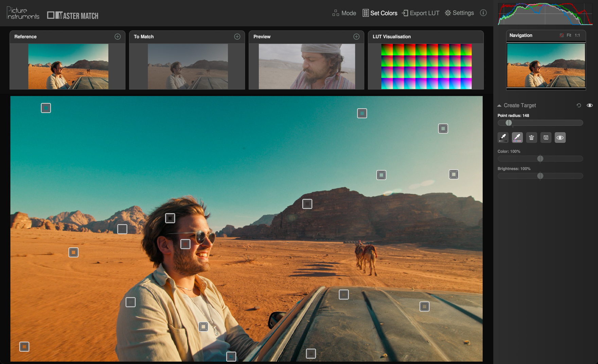The width and height of the screenshot is (598, 364).
Task: Click the plus icon on To Match panel
Action: click(x=237, y=37)
